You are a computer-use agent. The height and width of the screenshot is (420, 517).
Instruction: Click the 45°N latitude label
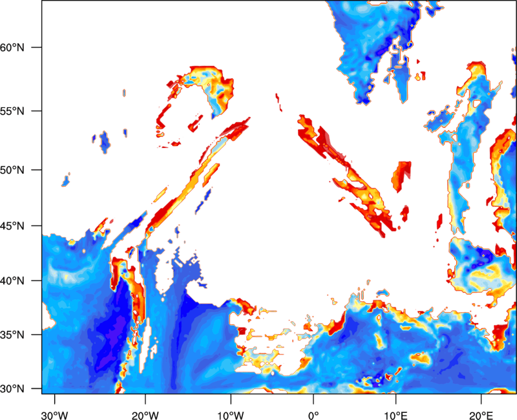tap(12, 226)
